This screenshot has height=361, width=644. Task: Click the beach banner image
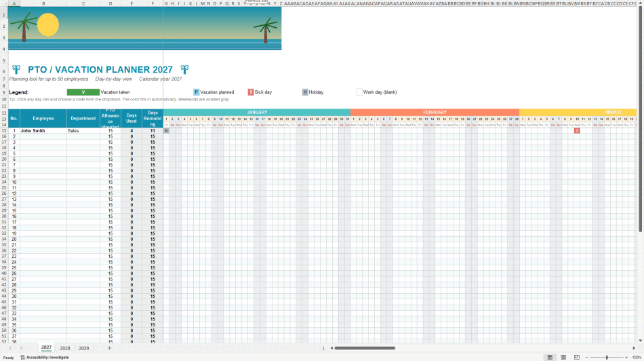click(144, 28)
